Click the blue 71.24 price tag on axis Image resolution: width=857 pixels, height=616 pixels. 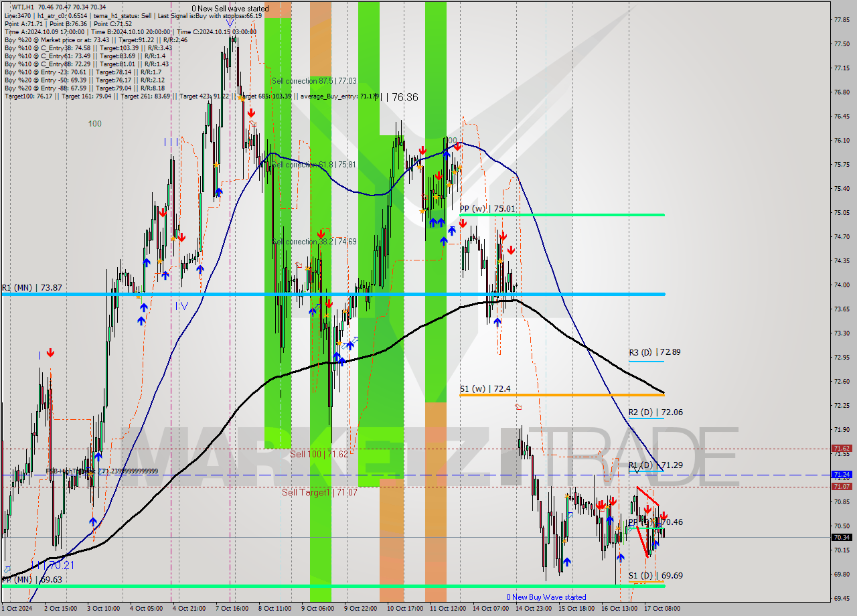(x=842, y=474)
